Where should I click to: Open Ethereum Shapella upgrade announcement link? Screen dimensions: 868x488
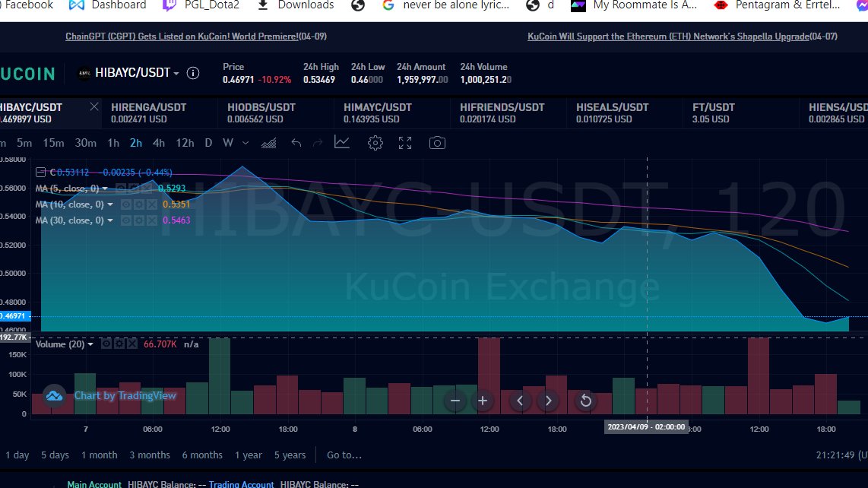[668, 36]
